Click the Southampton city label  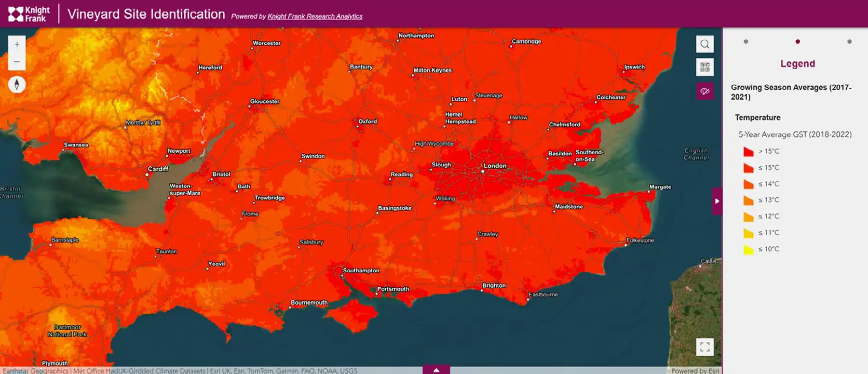coord(361,271)
